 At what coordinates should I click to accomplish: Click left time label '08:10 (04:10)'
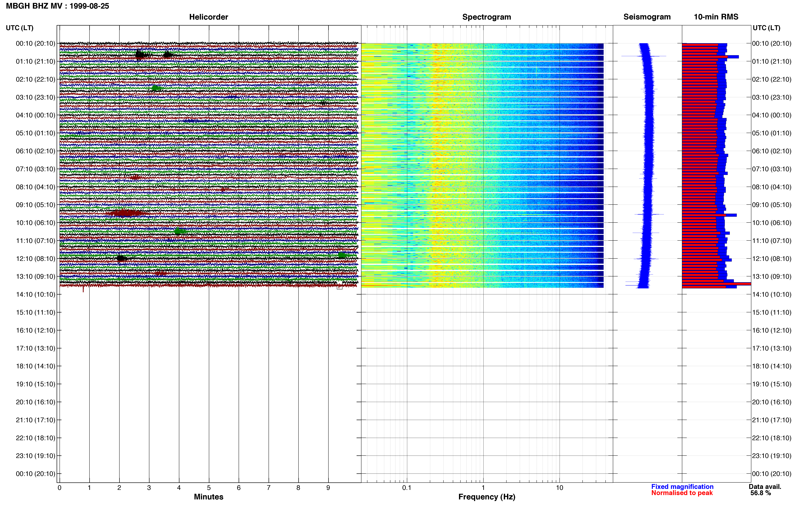(x=36, y=187)
